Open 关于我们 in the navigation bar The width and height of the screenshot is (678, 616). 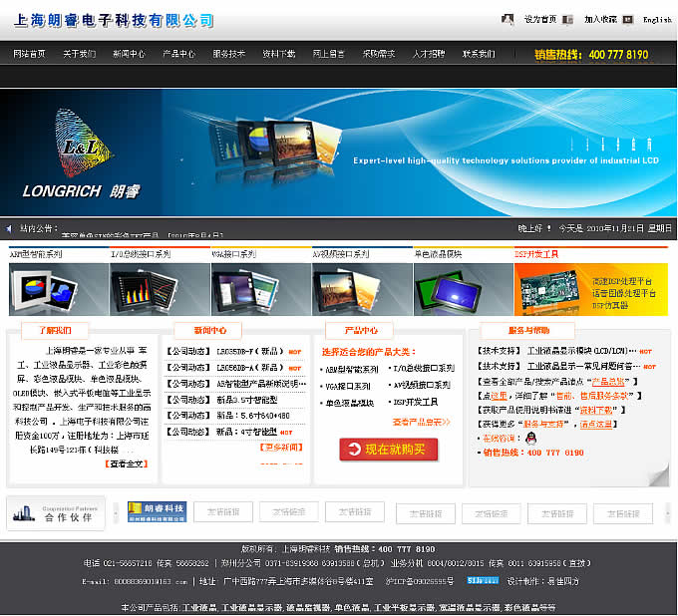[x=79, y=54]
